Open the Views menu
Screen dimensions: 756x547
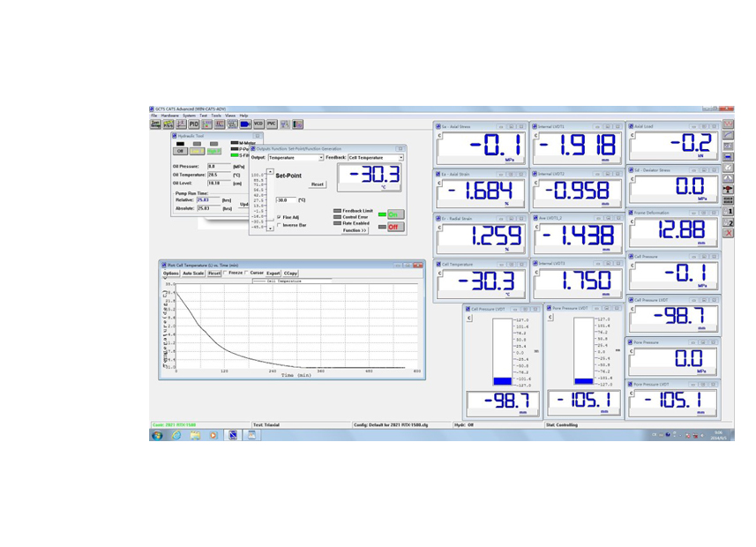pyautogui.click(x=229, y=116)
